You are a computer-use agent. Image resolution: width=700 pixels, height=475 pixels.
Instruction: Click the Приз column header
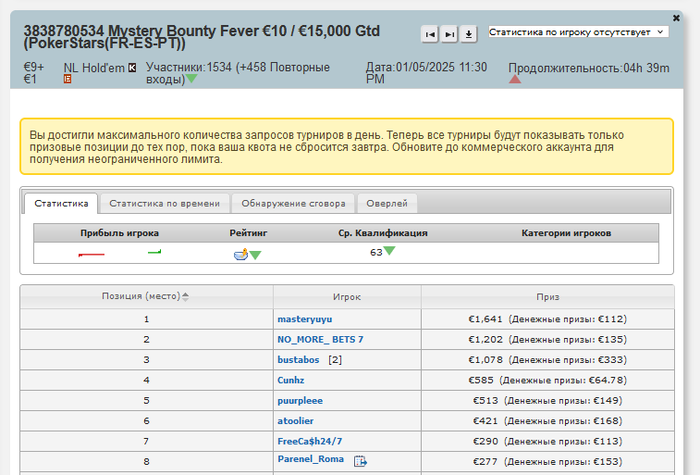(548, 297)
